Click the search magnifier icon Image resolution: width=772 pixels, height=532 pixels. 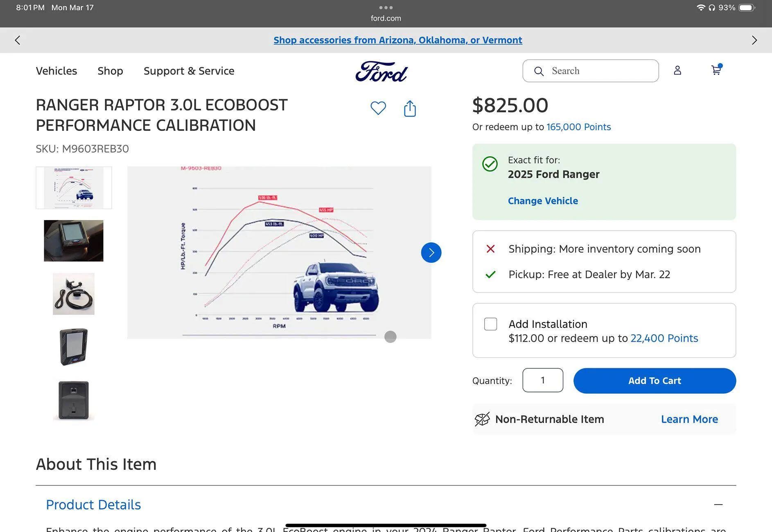[x=539, y=71]
